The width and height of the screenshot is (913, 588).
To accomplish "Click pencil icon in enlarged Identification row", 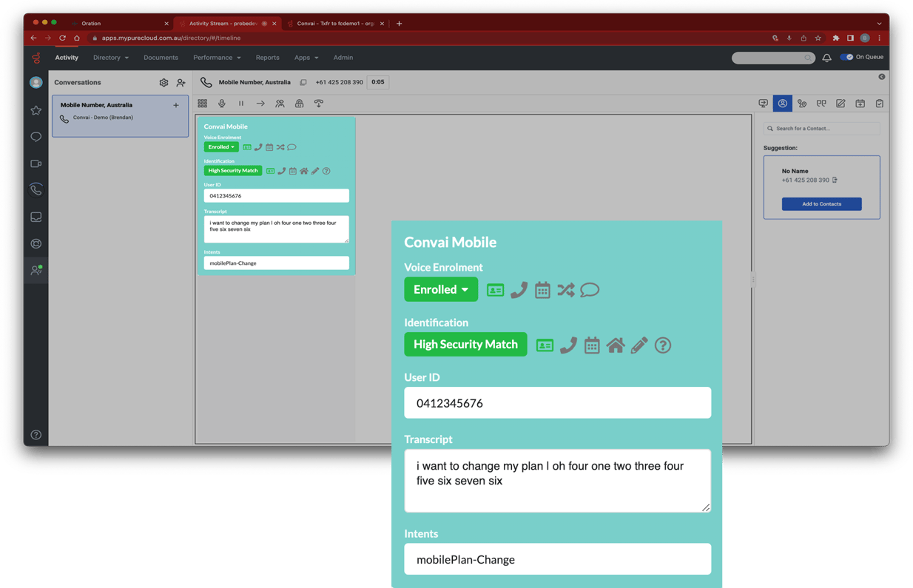I will point(639,345).
